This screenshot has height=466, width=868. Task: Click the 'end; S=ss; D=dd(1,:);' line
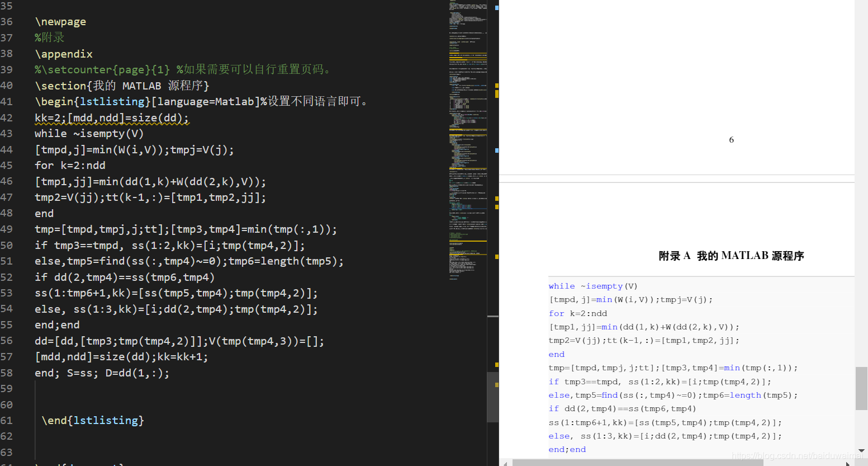pos(102,373)
